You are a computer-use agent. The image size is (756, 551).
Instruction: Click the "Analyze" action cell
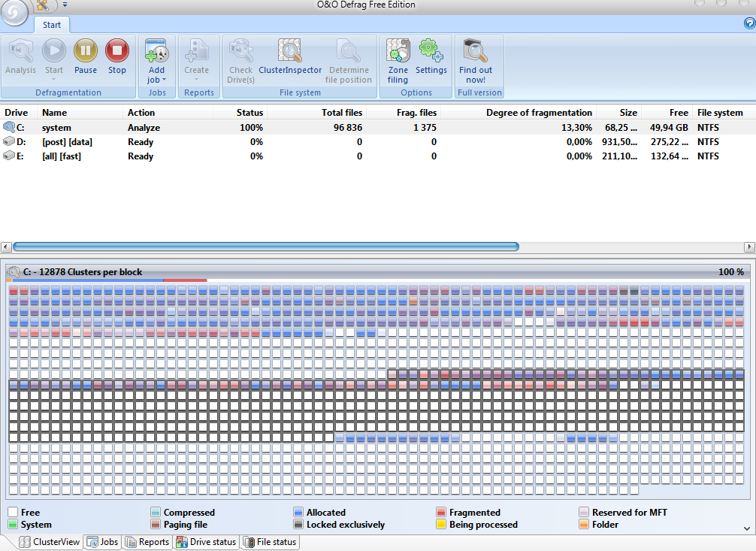[144, 128]
